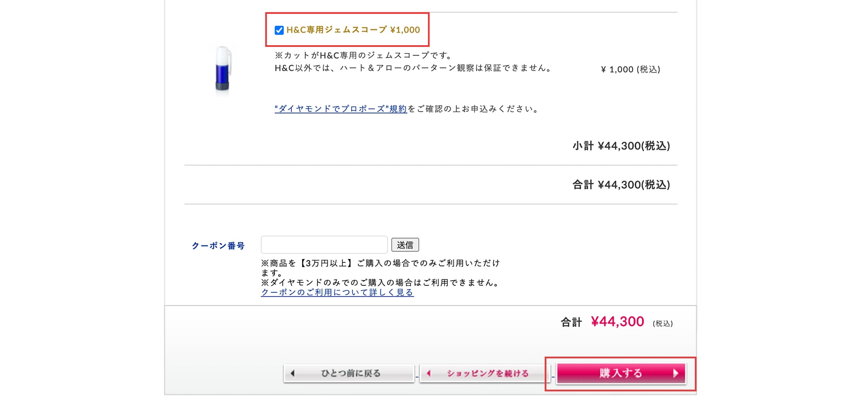Image resolution: width=868 pixels, height=417 pixels.
Task: Click the 【3万円以上】 coupon condition note
Action: [326, 263]
